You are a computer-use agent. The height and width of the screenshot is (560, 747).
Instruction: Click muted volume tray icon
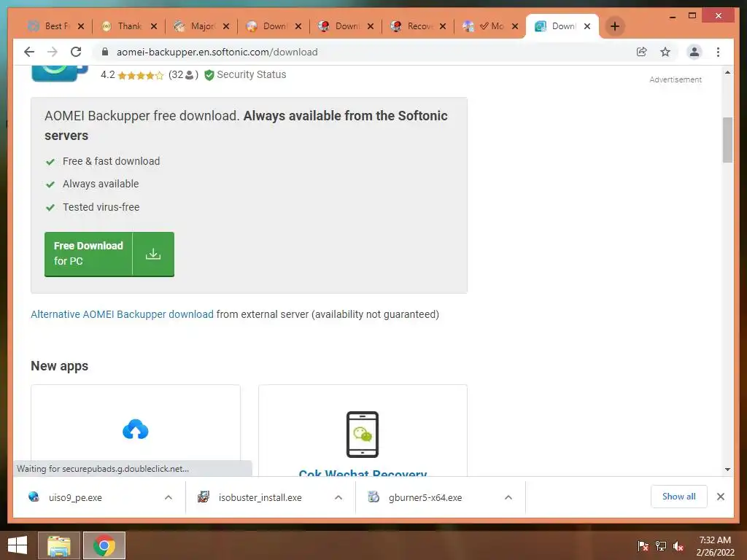[x=678, y=545]
